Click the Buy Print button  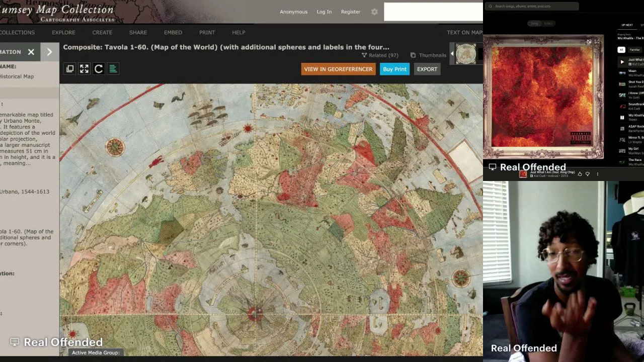[x=394, y=69]
